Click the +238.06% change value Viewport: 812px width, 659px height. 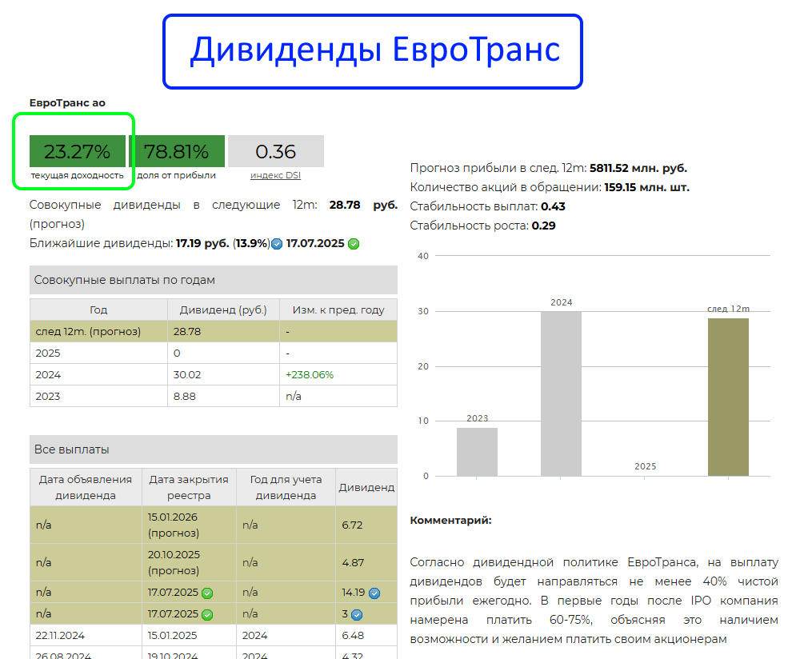click(x=310, y=375)
